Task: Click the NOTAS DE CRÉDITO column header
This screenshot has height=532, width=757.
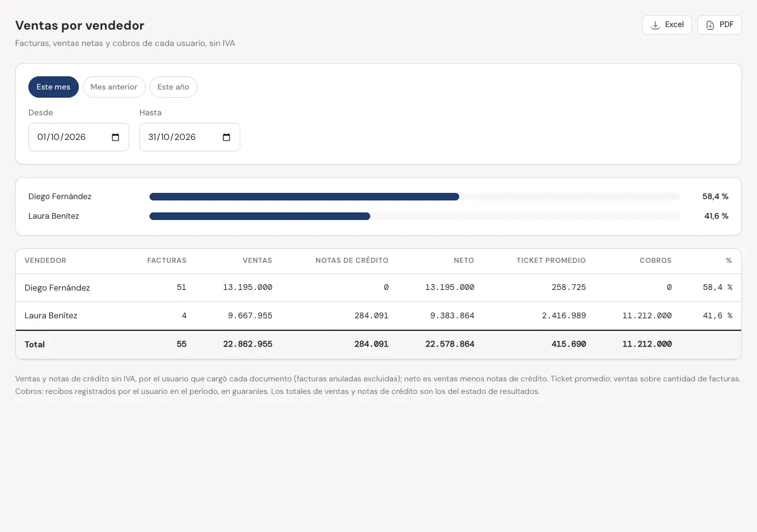Action: point(352,260)
